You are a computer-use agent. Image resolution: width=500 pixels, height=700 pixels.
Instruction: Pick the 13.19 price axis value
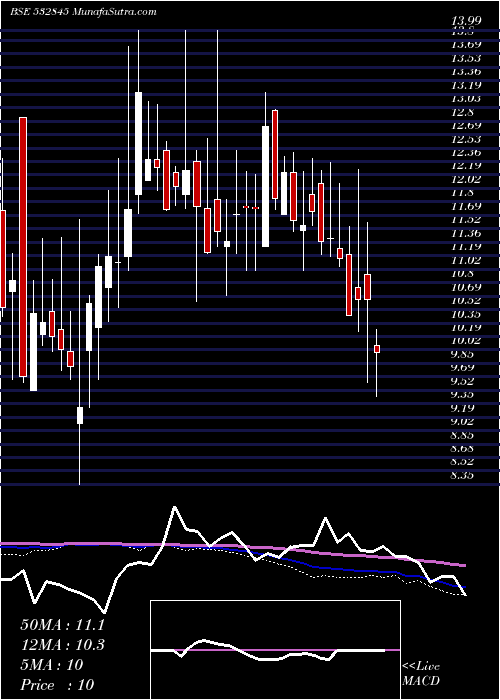click(465, 85)
